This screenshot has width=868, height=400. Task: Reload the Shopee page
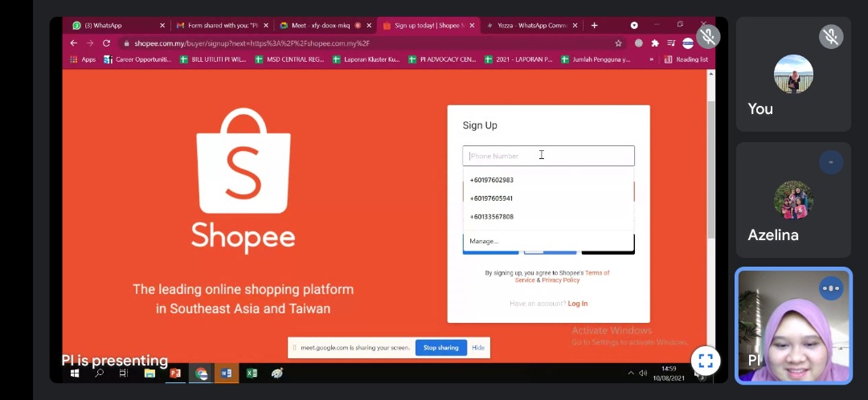106,43
